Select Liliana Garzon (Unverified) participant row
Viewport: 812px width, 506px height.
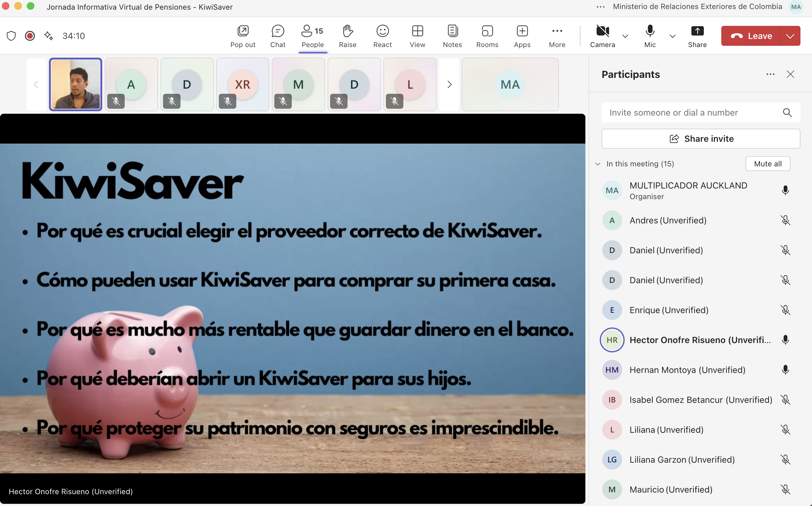click(700, 460)
